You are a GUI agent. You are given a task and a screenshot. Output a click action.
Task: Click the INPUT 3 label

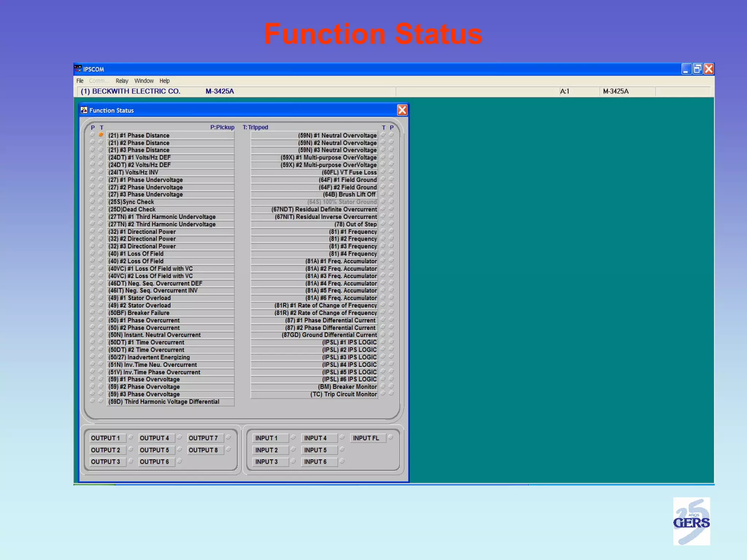coord(270,462)
